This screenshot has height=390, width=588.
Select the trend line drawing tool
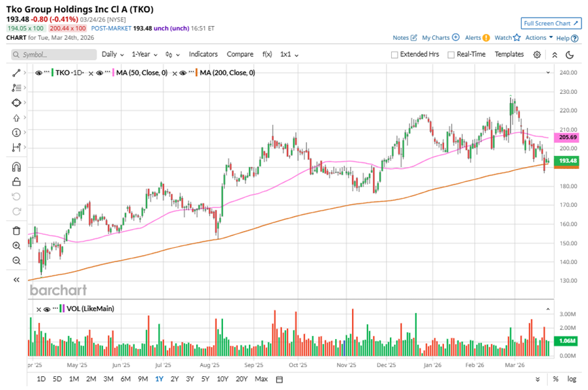16,72
